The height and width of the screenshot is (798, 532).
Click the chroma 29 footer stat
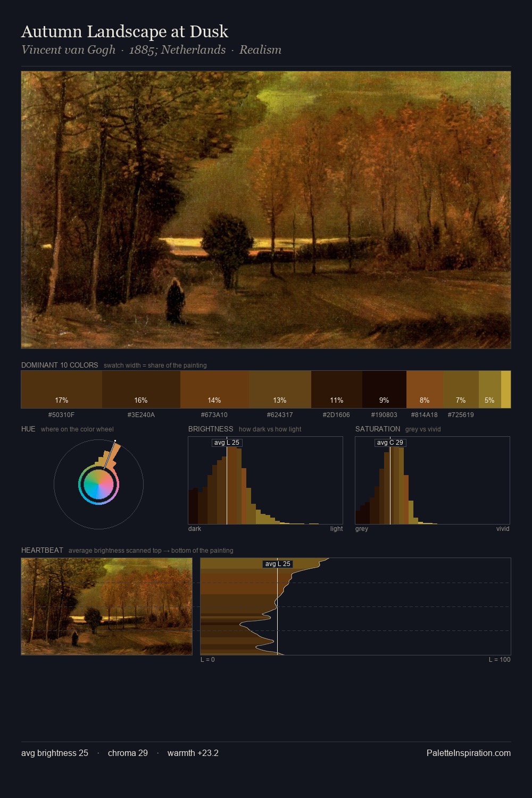128,753
